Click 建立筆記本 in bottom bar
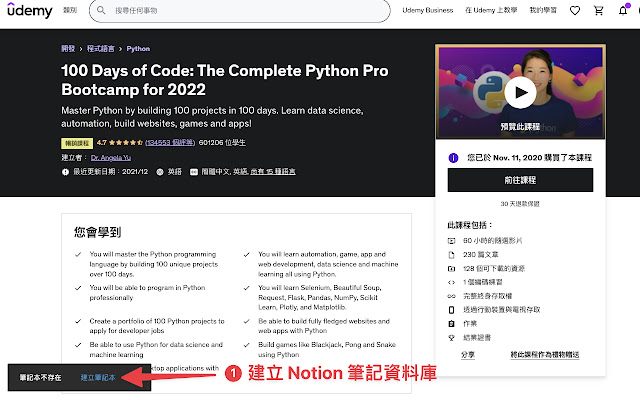 [x=98, y=378]
